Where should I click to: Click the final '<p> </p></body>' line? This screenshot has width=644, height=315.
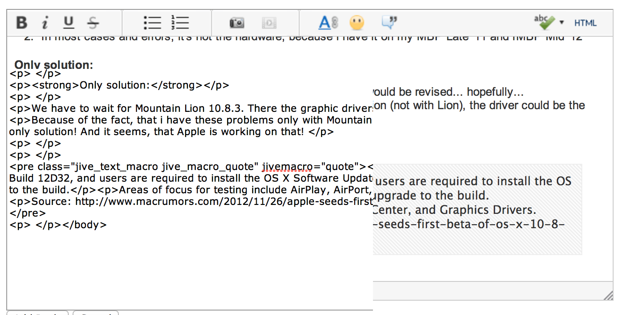point(58,225)
